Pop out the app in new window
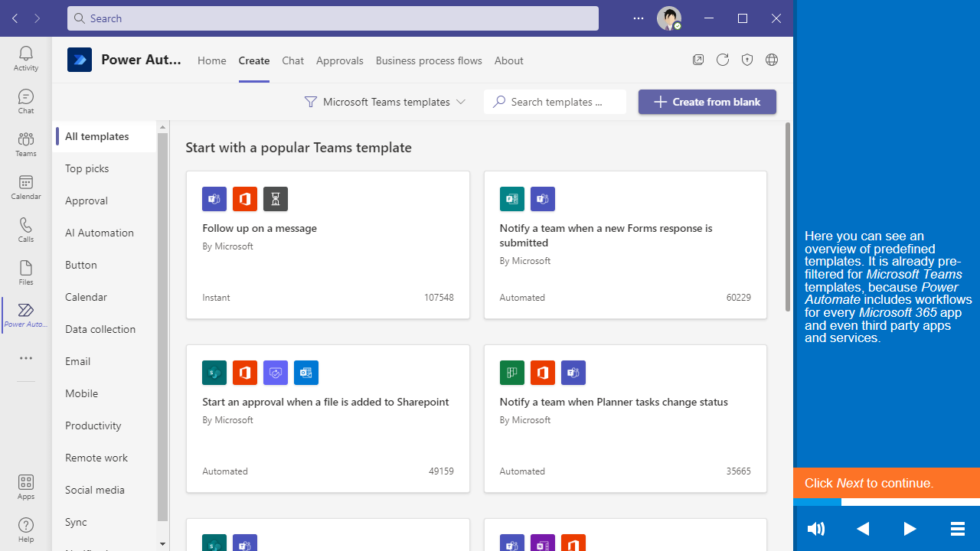This screenshot has height=551, width=980. 698,60
